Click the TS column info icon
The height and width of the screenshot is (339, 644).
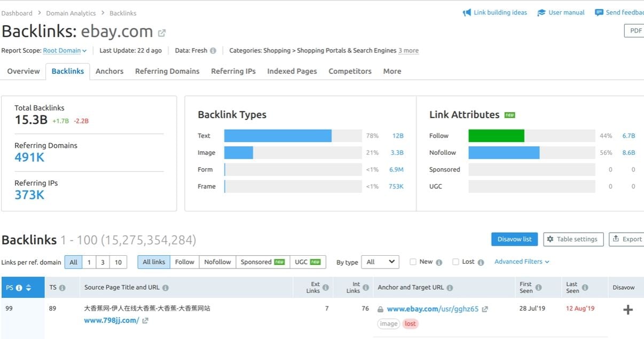click(x=62, y=288)
